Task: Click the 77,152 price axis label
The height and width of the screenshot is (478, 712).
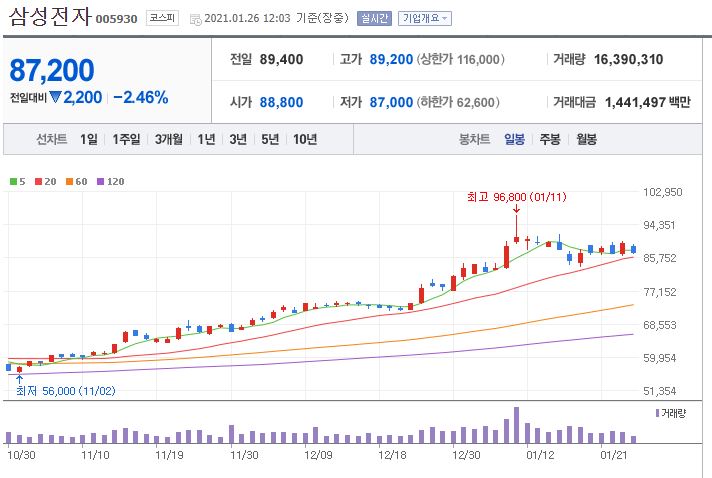Action: coord(659,292)
